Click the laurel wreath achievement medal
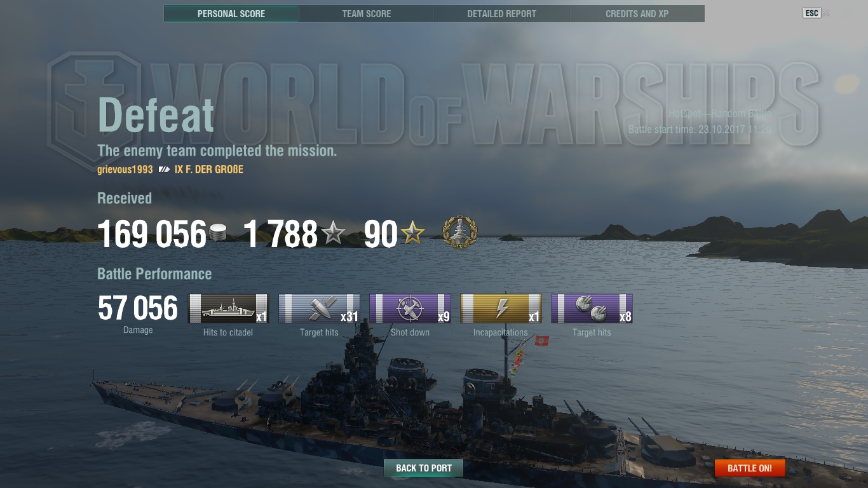This screenshot has height=488, width=868. pyautogui.click(x=460, y=232)
